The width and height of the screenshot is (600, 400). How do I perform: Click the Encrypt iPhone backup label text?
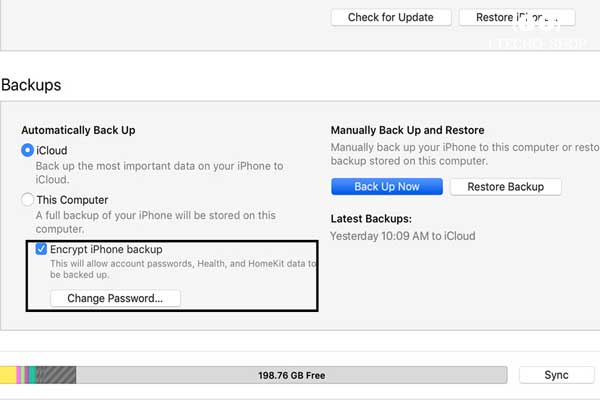pos(106,249)
